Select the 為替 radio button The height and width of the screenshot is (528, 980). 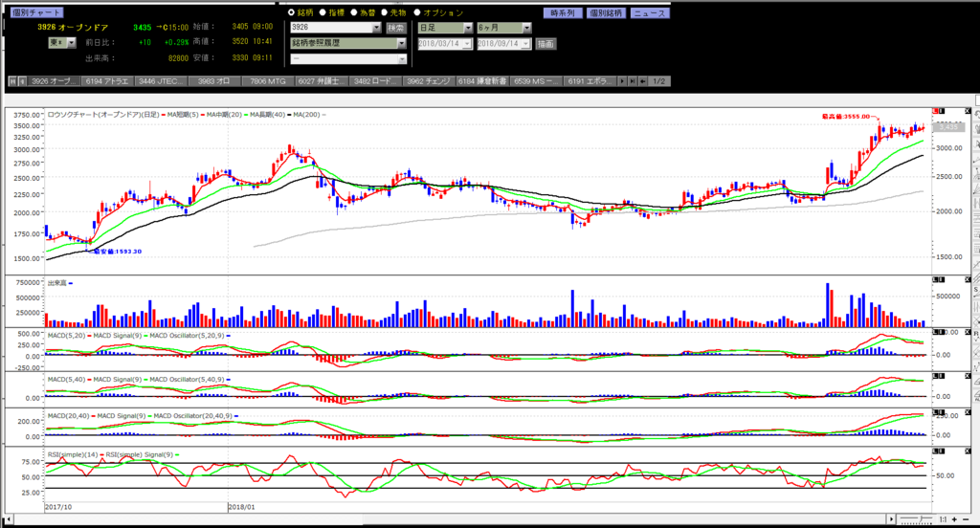(x=354, y=12)
